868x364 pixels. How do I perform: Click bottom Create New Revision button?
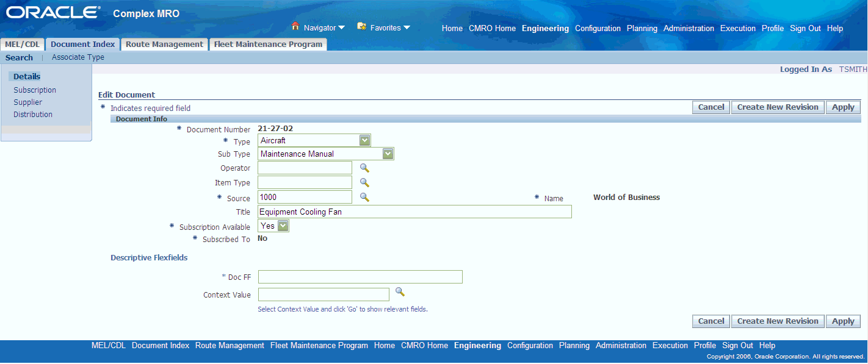778,321
